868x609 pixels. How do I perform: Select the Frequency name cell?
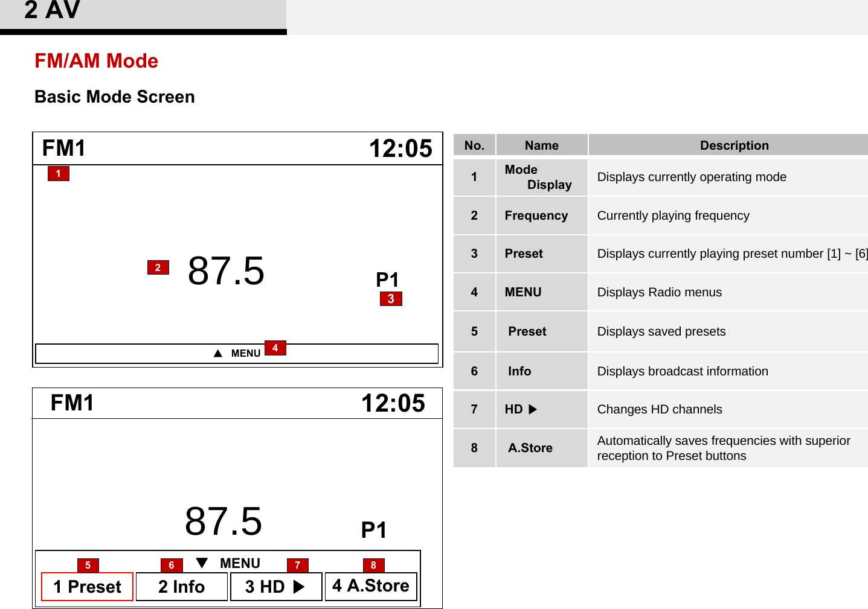(x=542, y=215)
